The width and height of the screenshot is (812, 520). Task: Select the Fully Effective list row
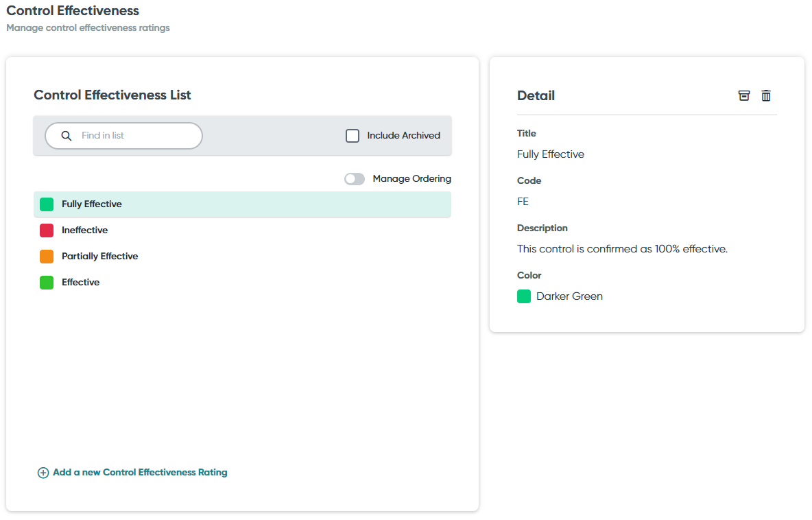coord(242,204)
